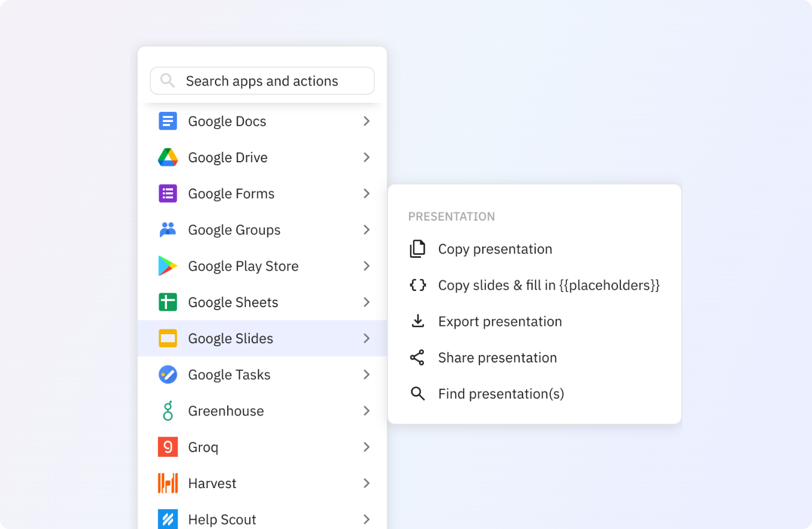The width and height of the screenshot is (812, 529).
Task: Expand Google Drive actions chevron
Action: click(366, 157)
